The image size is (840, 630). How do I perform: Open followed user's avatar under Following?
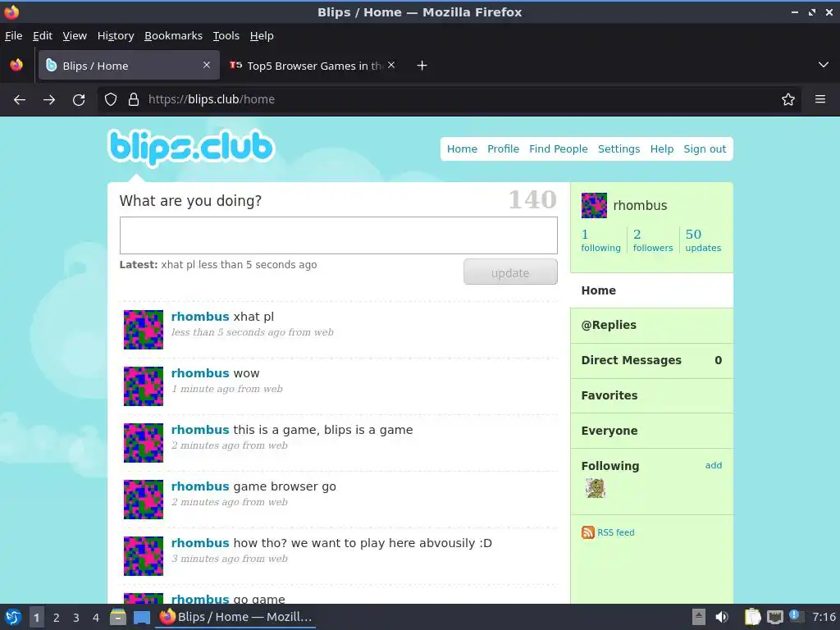tap(596, 488)
